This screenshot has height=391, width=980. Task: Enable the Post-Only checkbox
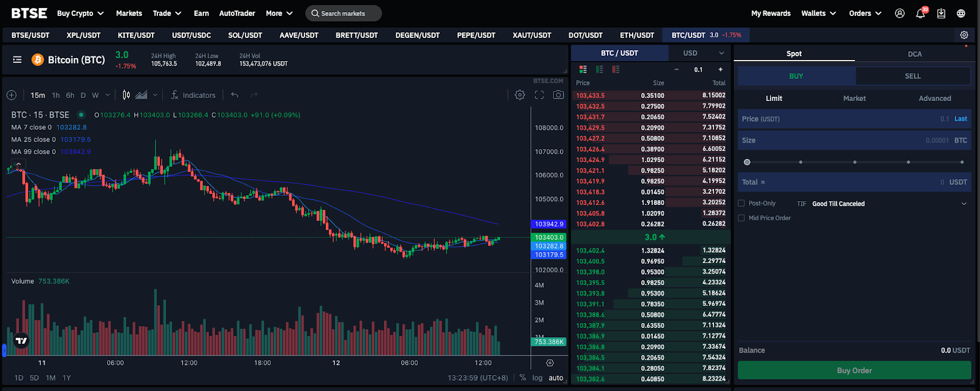click(742, 203)
